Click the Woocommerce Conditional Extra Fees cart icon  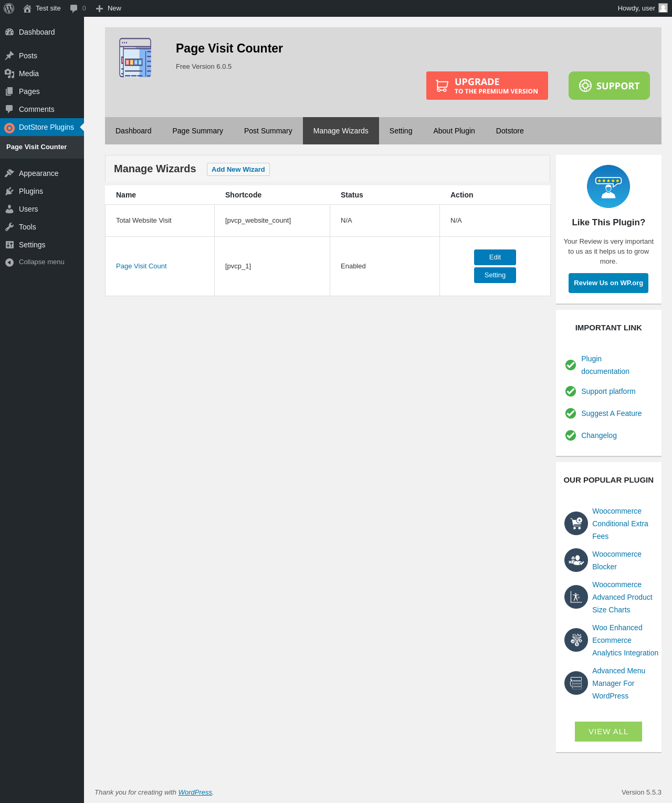pos(576,524)
